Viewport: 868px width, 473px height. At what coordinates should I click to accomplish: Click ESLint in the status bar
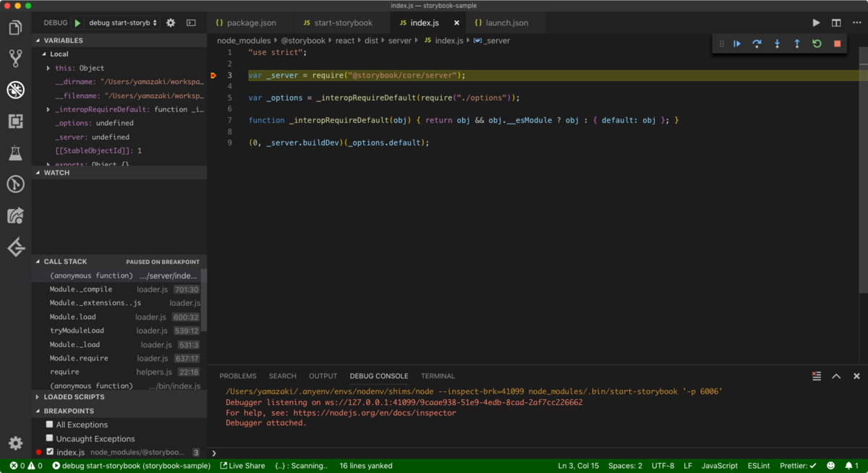click(x=758, y=466)
